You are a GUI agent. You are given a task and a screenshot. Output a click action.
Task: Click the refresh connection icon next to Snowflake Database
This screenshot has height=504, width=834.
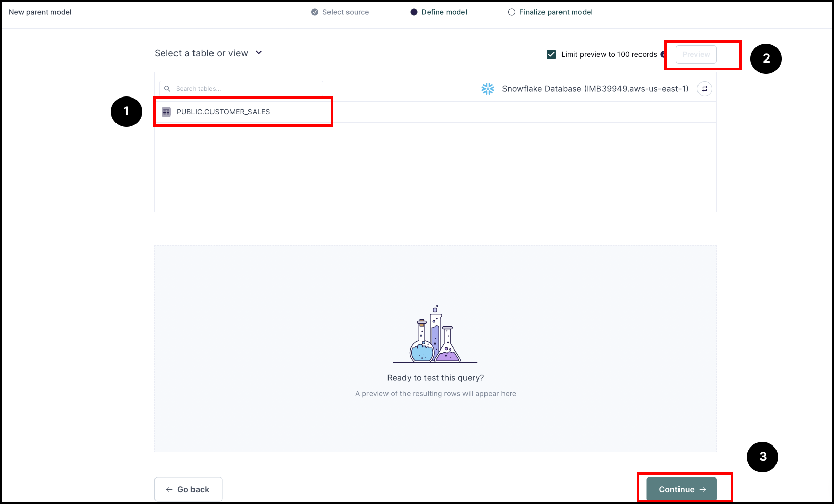click(x=704, y=88)
